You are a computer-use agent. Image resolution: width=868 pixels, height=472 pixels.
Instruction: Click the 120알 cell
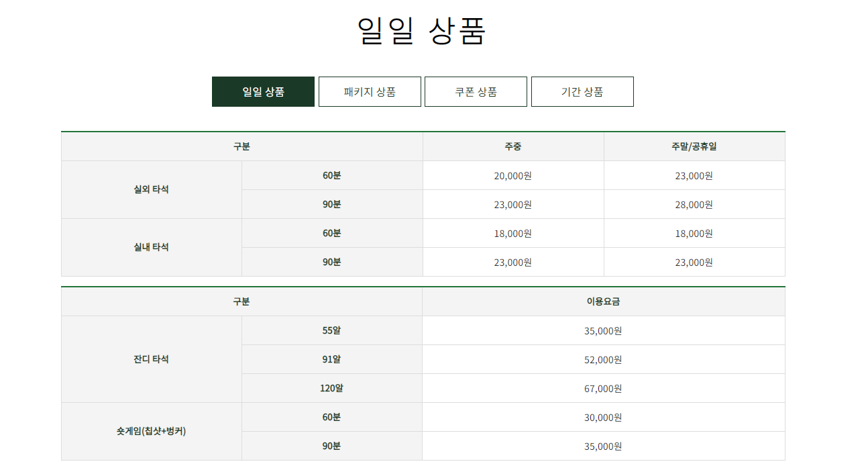click(332, 389)
